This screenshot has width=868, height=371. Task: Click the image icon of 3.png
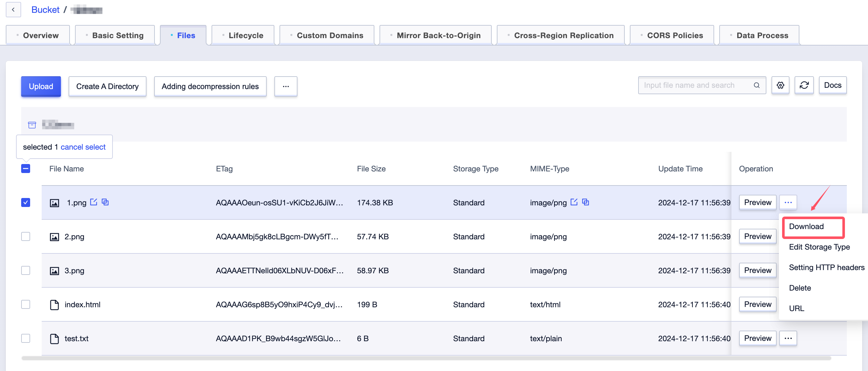click(x=54, y=271)
